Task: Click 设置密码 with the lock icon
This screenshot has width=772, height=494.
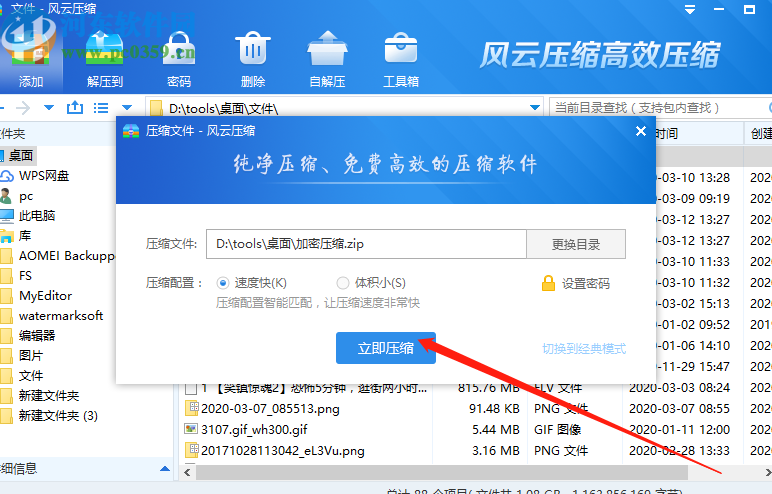Action: pos(576,283)
